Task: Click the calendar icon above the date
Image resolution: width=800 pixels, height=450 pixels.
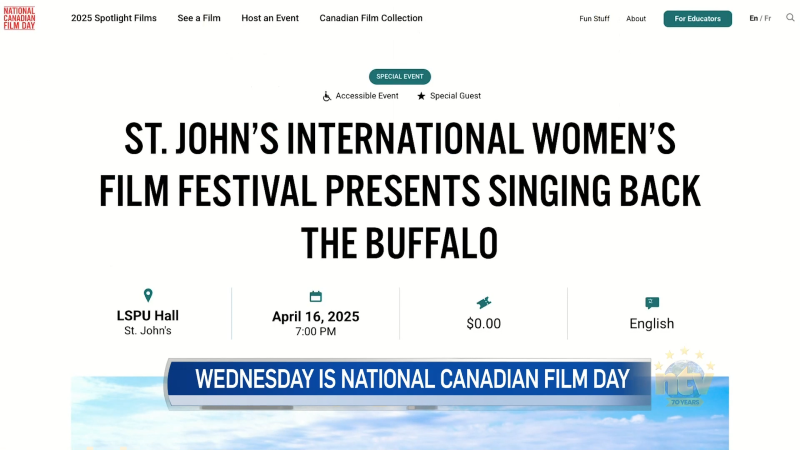Action: tap(316, 296)
